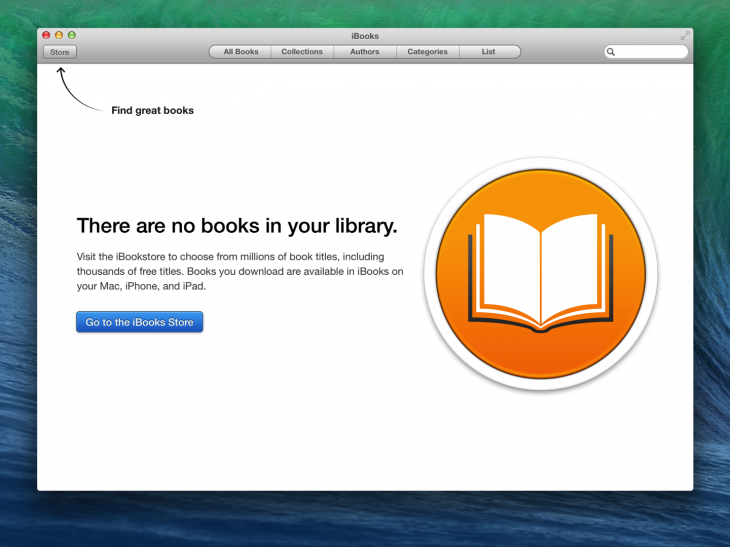Click the magnifying glass search icon

coord(611,52)
